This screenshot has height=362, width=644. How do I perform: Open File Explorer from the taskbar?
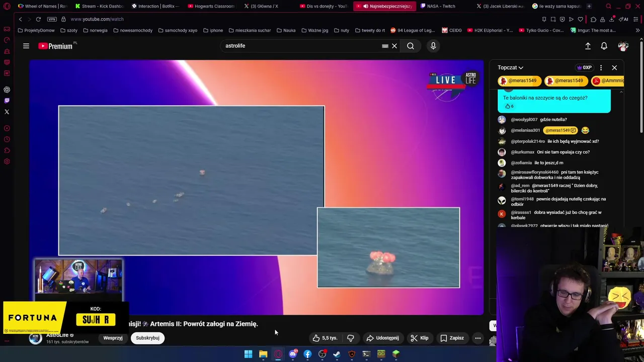click(x=263, y=354)
